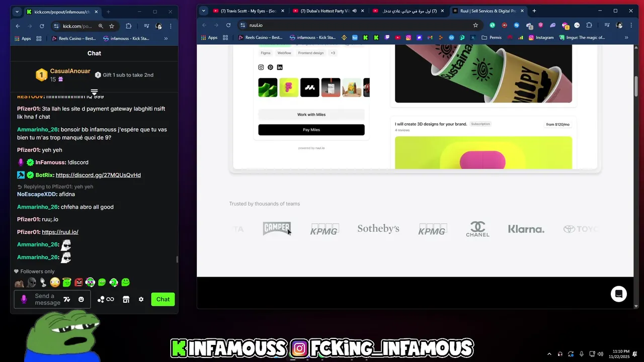This screenshot has width=644, height=362.
Task: Open Pinterest icon on Miles profile card
Action: click(270, 67)
